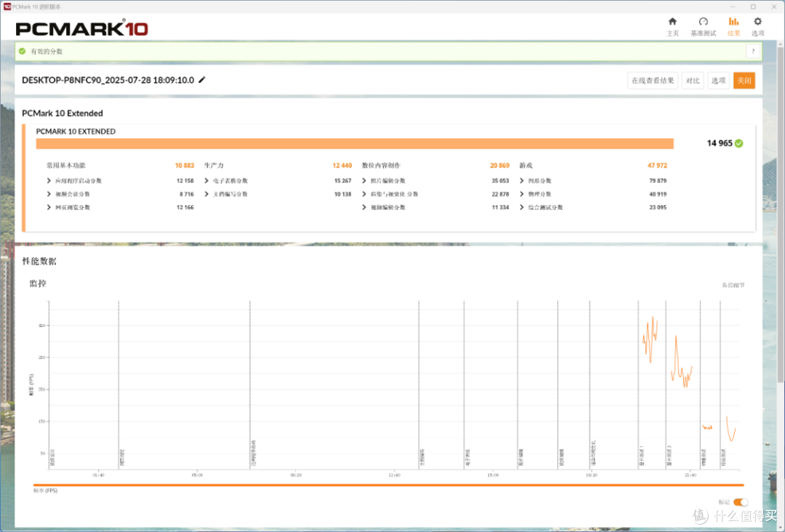785x532 pixels.
Task: Switch to the 基准测试 benchmarks tab
Action: tap(704, 26)
